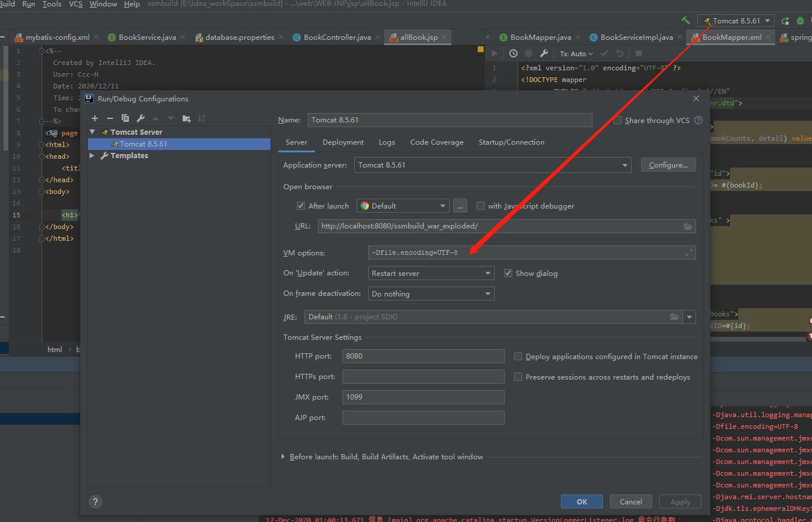
Task: Open wrench settings in the BookMapper.xml toolbar
Action: [544, 53]
